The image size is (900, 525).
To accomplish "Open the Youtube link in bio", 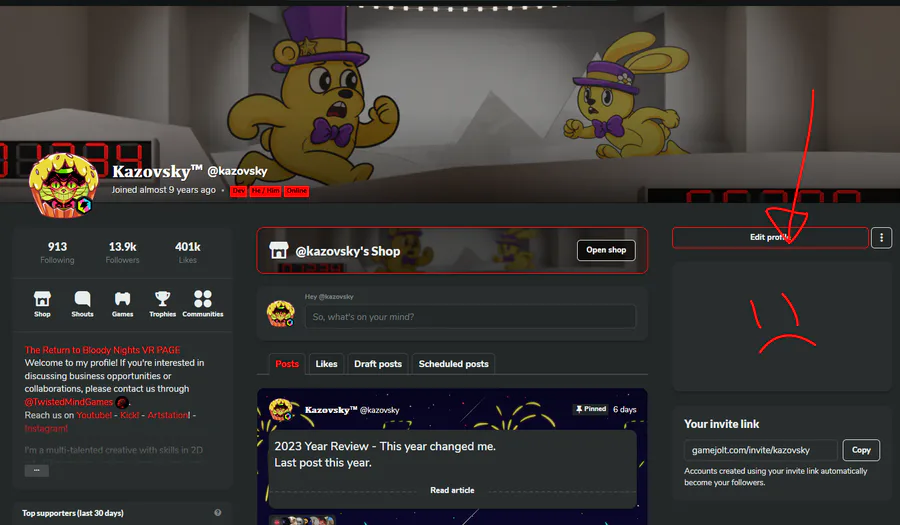I will 94,415.
